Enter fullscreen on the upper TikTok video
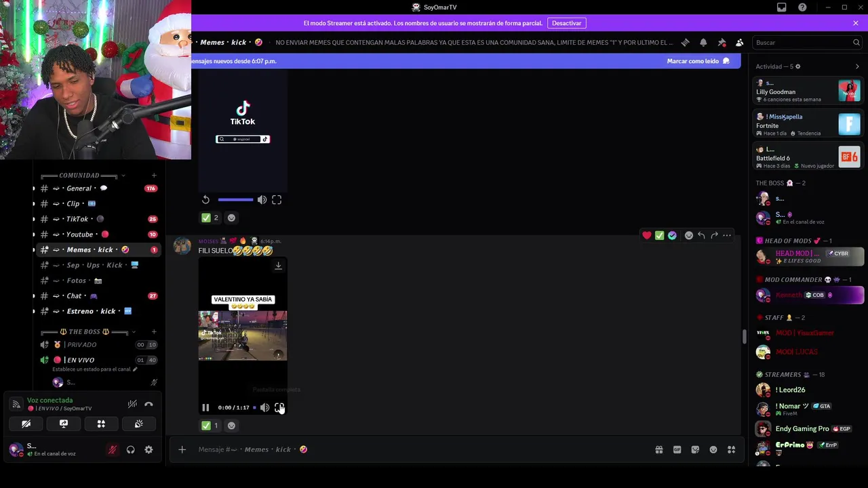Viewport: 868px width, 488px height. (277, 200)
